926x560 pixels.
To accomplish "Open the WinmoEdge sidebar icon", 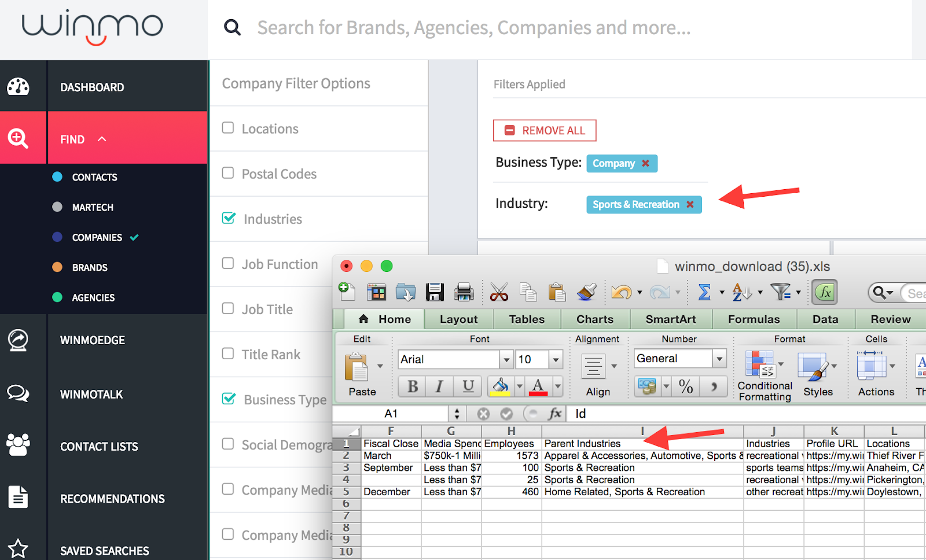I will click(x=18, y=340).
